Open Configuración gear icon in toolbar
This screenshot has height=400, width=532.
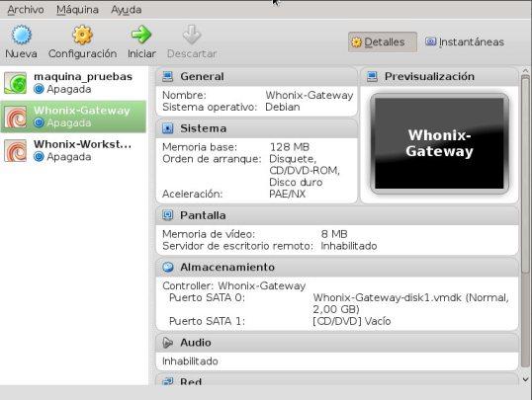[x=82, y=35]
